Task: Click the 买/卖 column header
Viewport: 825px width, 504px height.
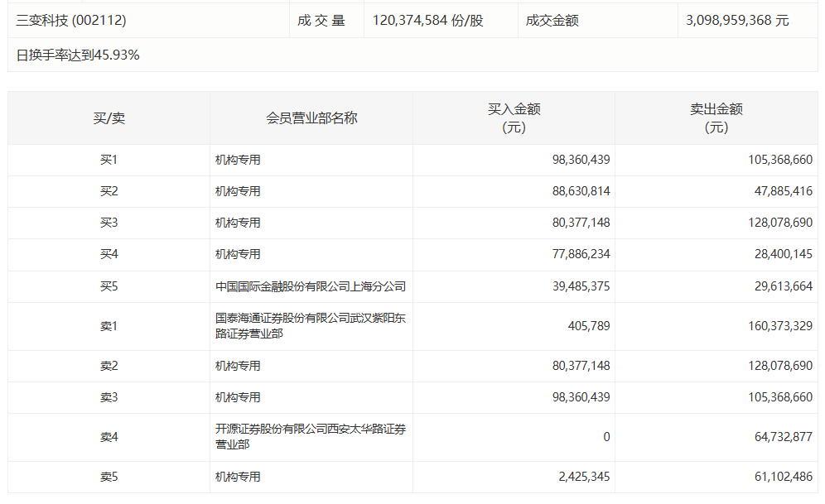Action: pyautogui.click(x=106, y=118)
